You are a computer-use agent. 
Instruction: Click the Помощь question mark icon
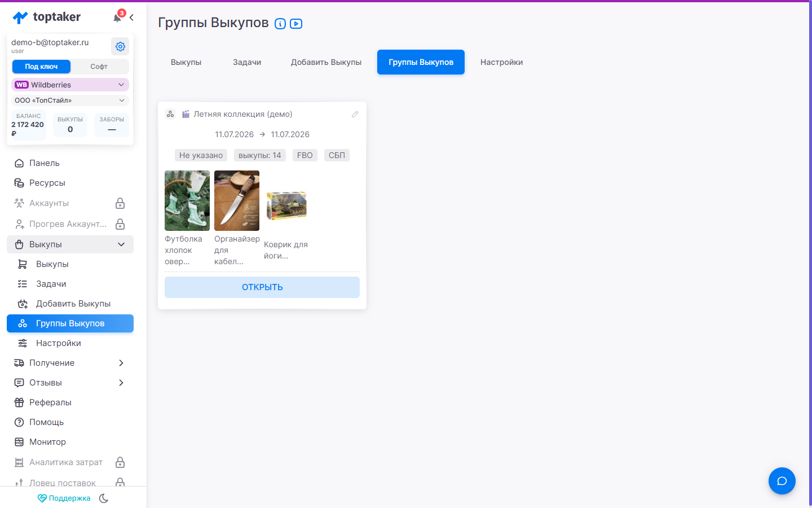click(x=19, y=422)
